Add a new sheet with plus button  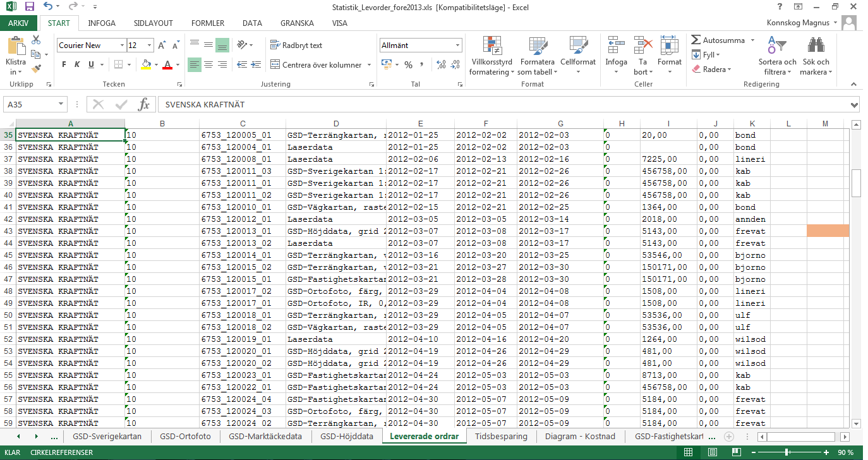(728, 436)
